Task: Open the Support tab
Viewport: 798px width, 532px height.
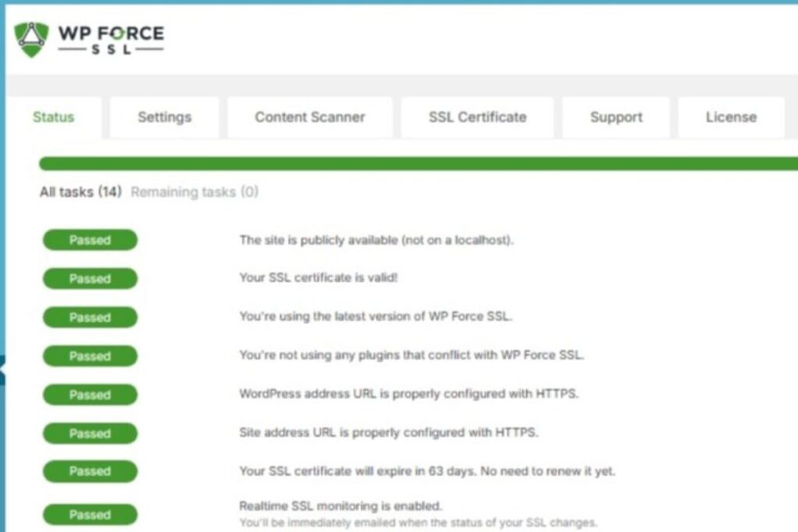Action: point(616,117)
